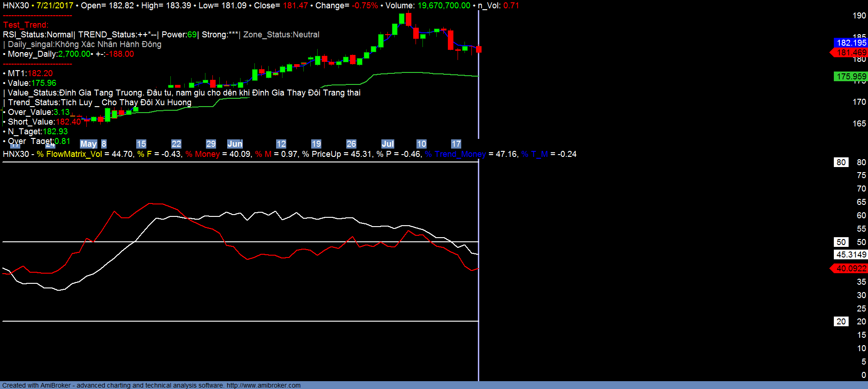This screenshot has height=389, width=868.
Task: Click the May date marker on time axis
Action: pos(88,144)
